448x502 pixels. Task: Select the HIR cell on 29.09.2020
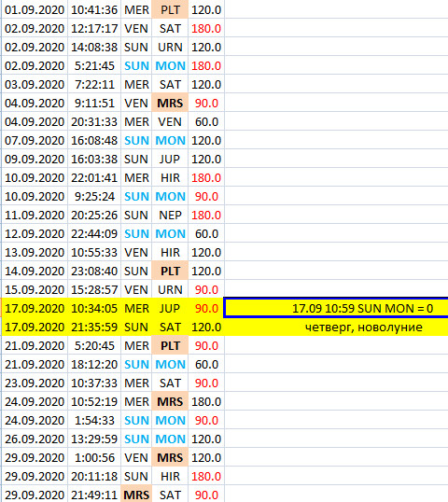point(170,476)
